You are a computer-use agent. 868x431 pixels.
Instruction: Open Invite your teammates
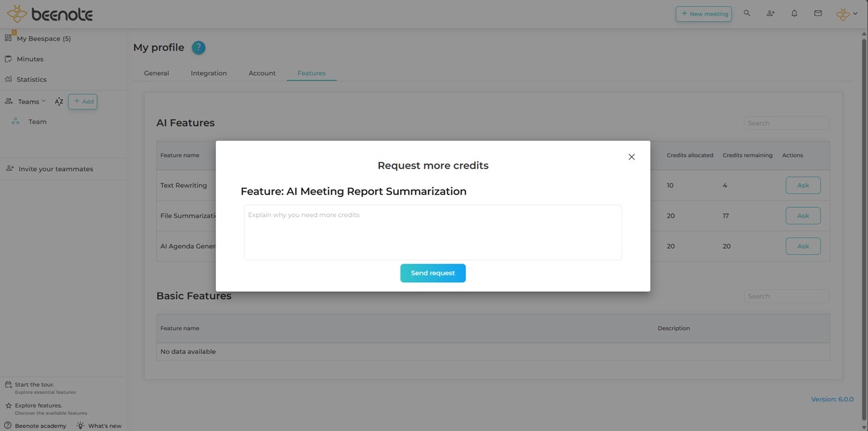click(55, 169)
